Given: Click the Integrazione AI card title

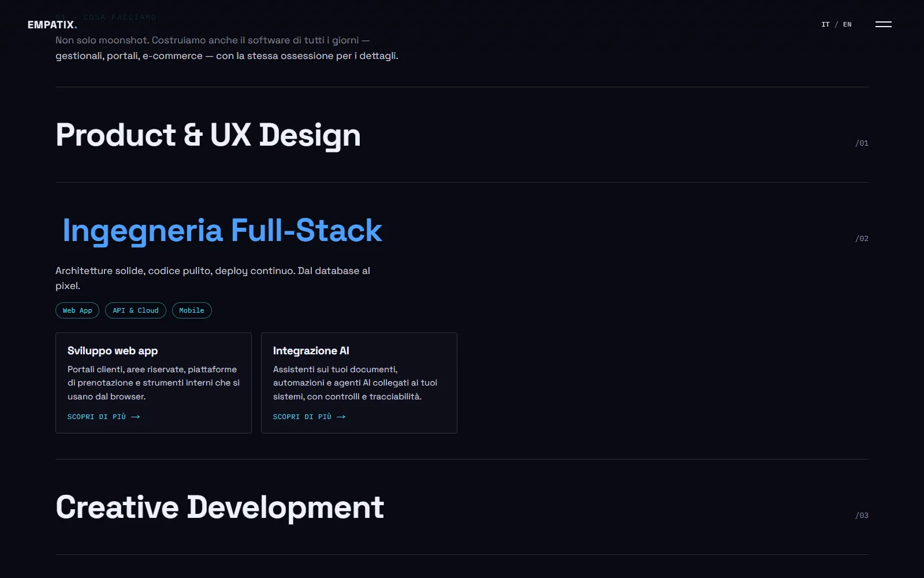Looking at the screenshot, I should click(311, 351).
